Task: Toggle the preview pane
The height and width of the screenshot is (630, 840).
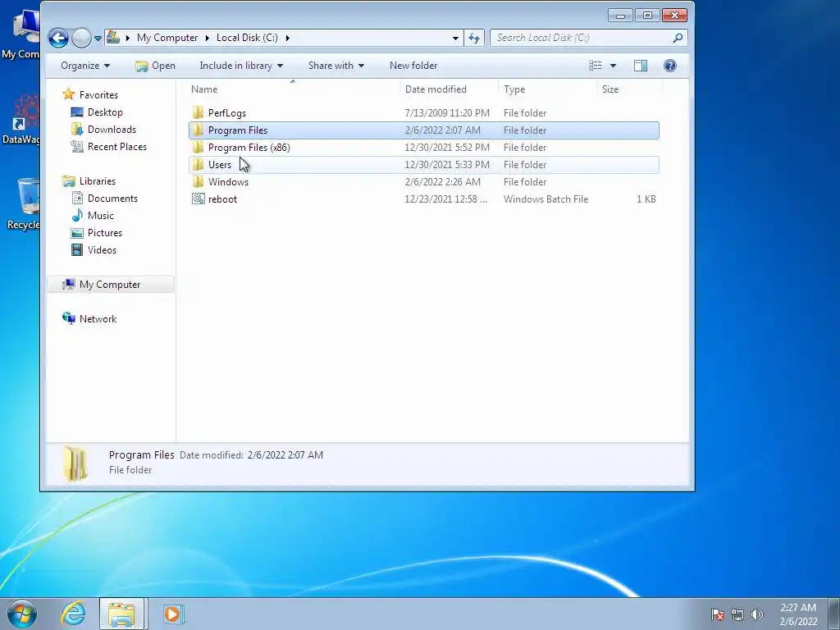Action: (641, 66)
